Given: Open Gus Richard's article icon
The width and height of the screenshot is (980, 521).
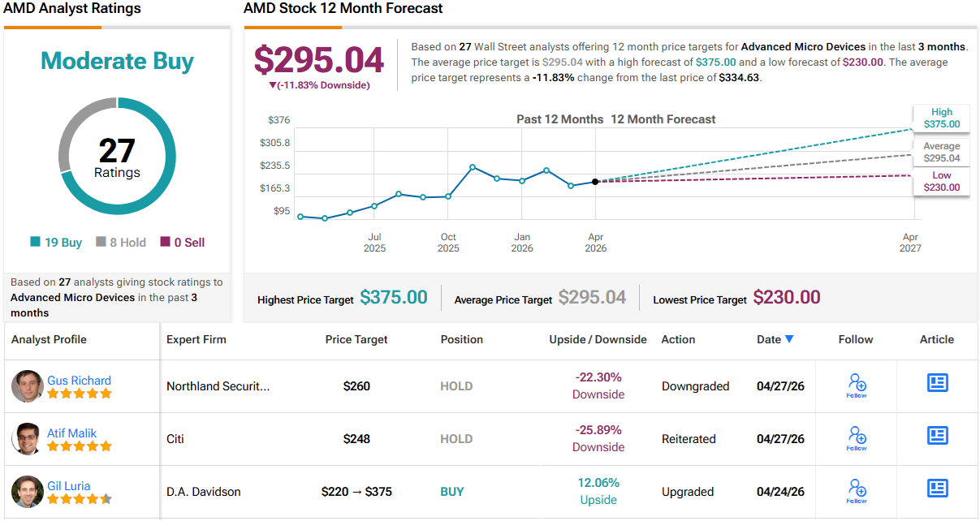Looking at the screenshot, I should tap(937, 383).
